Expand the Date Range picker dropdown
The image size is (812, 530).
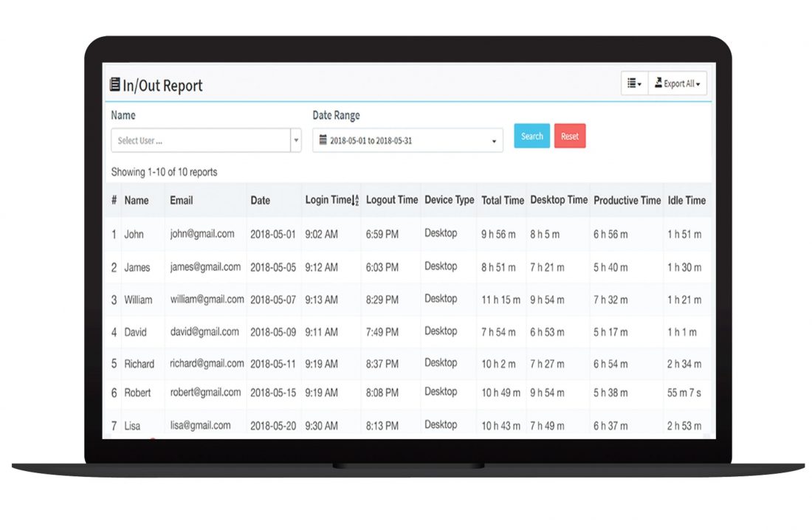coord(494,140)
